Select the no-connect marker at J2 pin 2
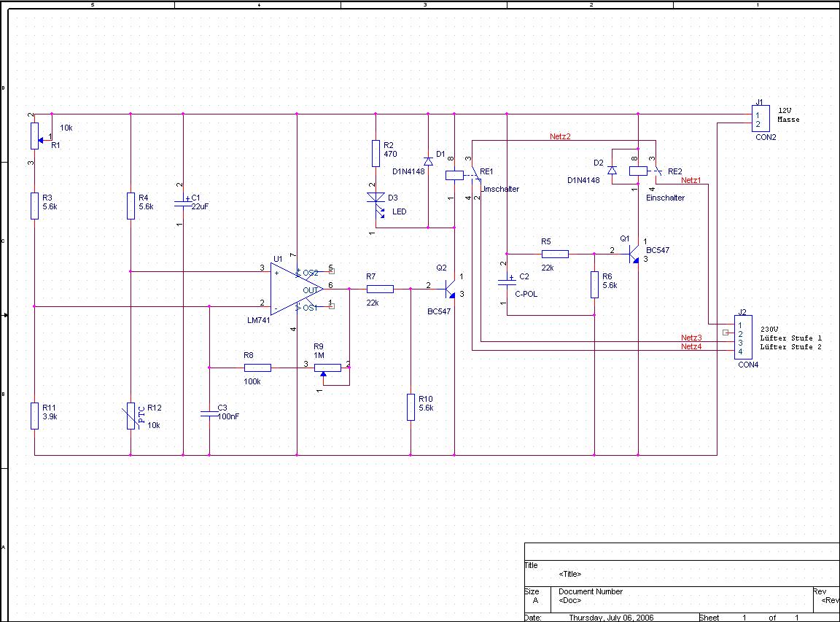 click(x=726, y=333)
